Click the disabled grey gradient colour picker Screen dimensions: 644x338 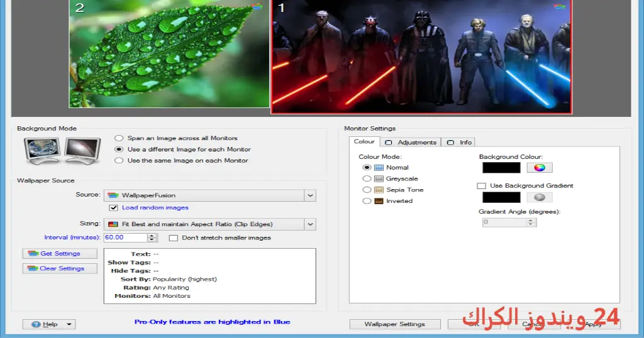click(539, 197)
